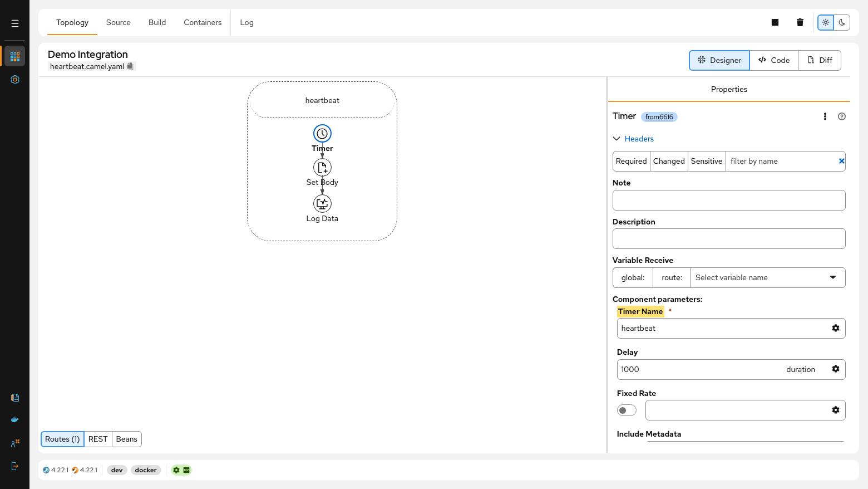Switch to the Build tab
868x489 pixels.
(x=157, y=22)
